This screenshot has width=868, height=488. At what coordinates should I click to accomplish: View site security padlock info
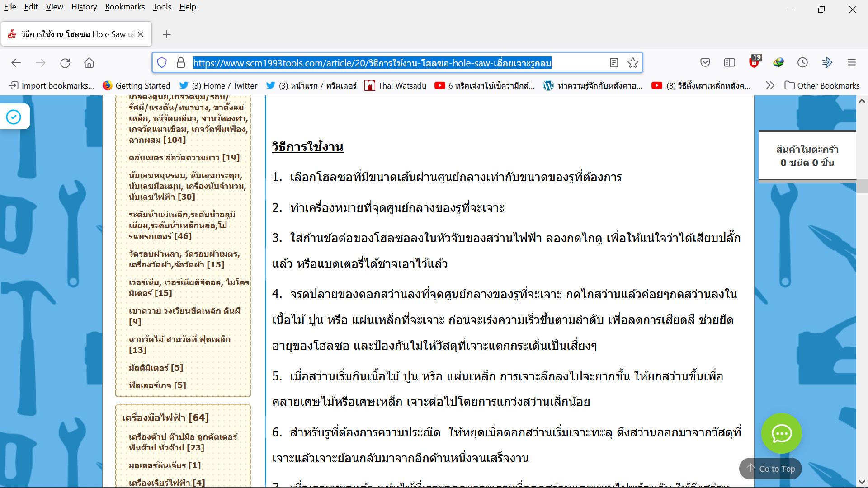point(181,63)
